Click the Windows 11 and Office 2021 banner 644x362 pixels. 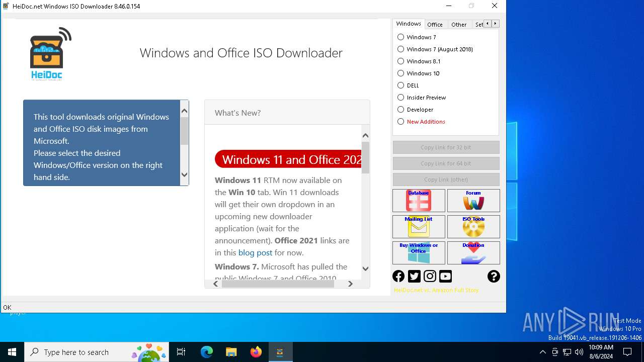288,159
